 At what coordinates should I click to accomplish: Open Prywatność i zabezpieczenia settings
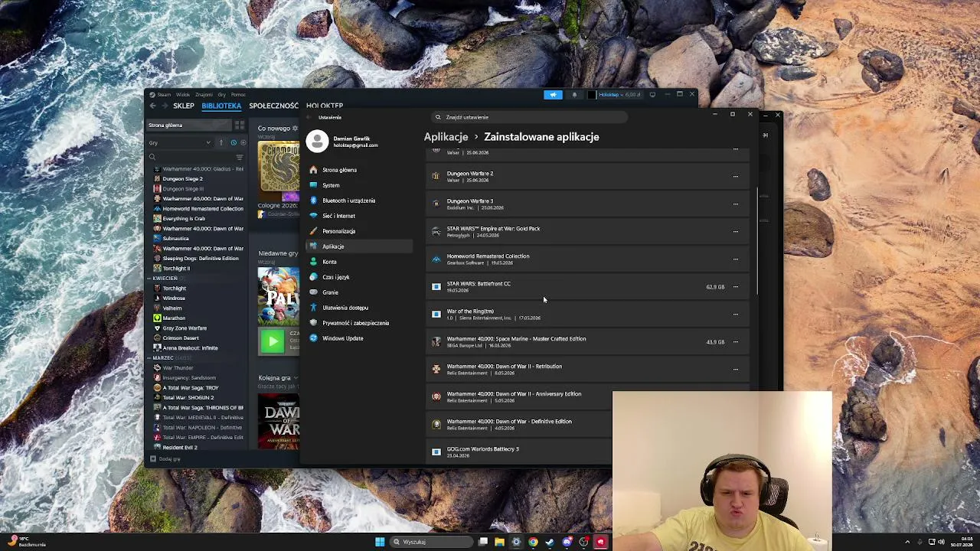[x=360, y=323]
